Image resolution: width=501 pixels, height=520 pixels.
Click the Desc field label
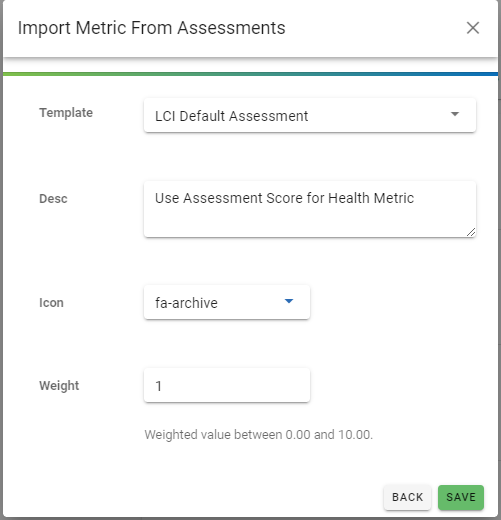pyautogui.click(x=53, y=199)
